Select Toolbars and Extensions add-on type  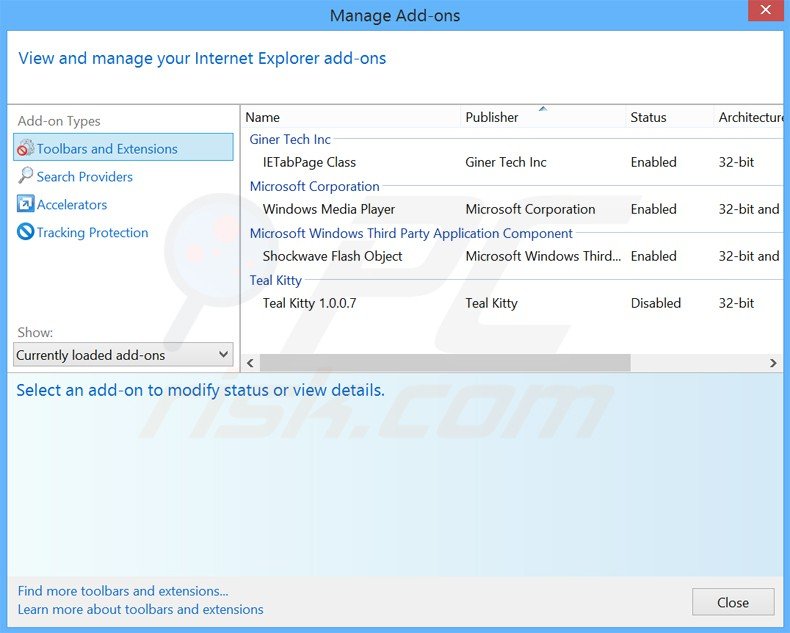coord(123,147)
